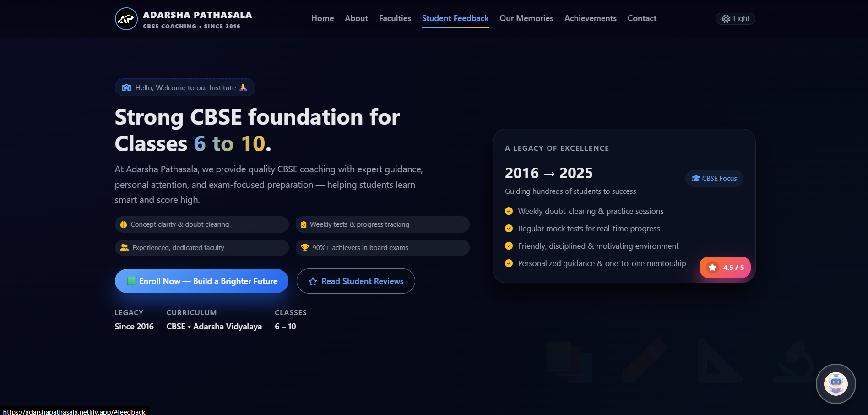Expand the A Legacy of Excellence card
Viewport: 868px width, 415px height.
[624, 205]
